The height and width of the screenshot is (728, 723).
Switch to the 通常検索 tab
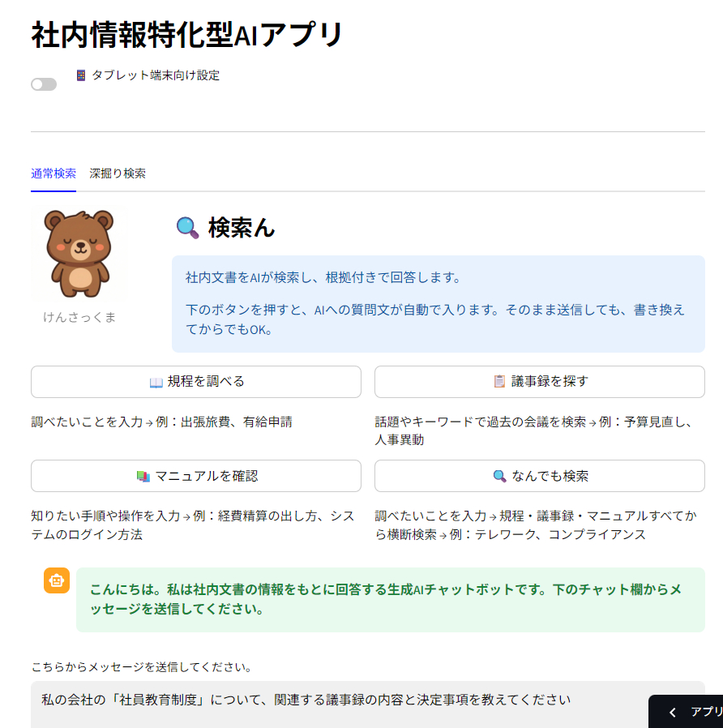(x=53, y=173)
